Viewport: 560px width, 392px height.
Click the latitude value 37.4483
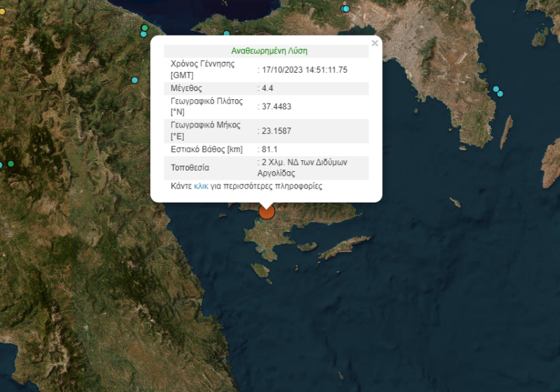point(276,106)
